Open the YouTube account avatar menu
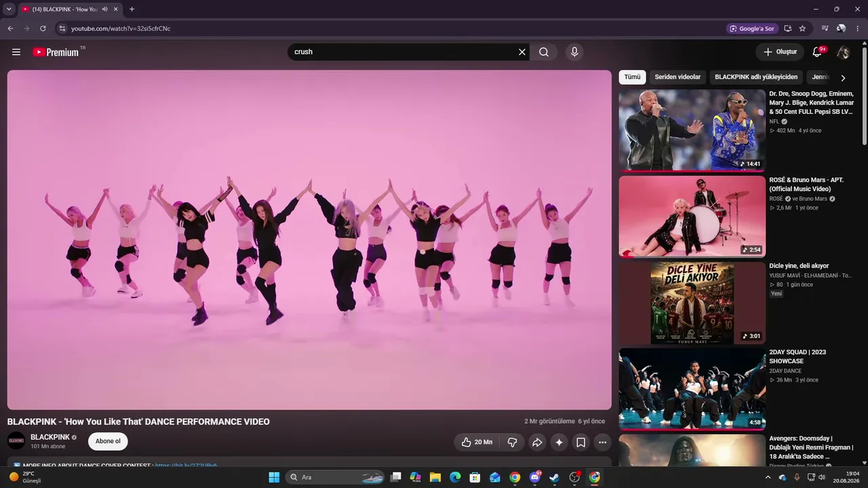The width and height of the screenshot is (868, 488). pyautogui.click(x=843, y=52)
